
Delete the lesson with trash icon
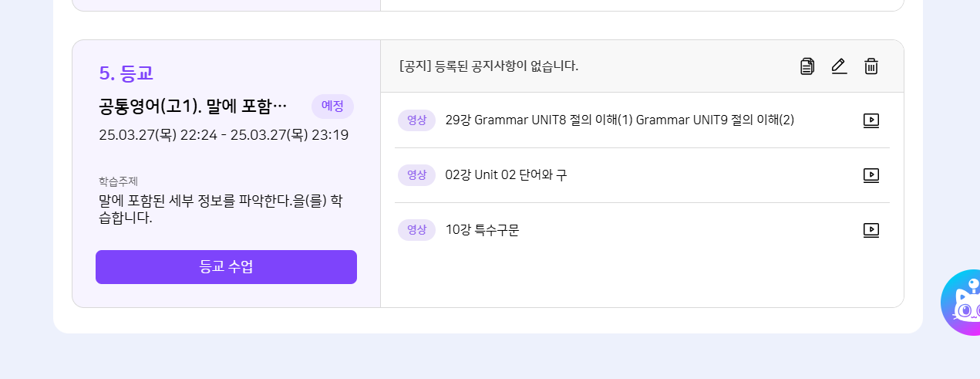pyautogui.click(x=871, y=66)
